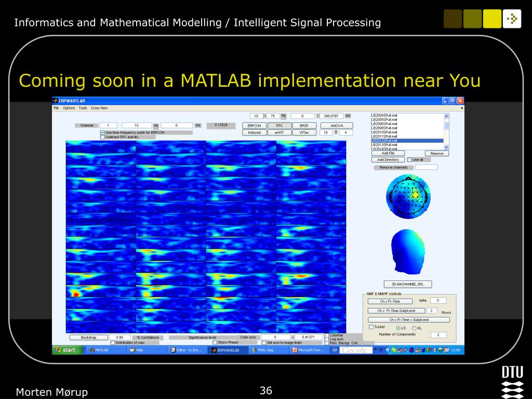Click the MATLAB icon in the ERPWAVELAB title bar
532x399 pixels.
[x=55, y=101]
